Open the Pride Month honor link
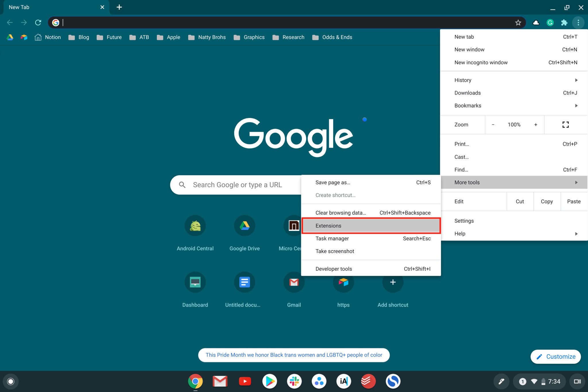 [x=294, y=355]
